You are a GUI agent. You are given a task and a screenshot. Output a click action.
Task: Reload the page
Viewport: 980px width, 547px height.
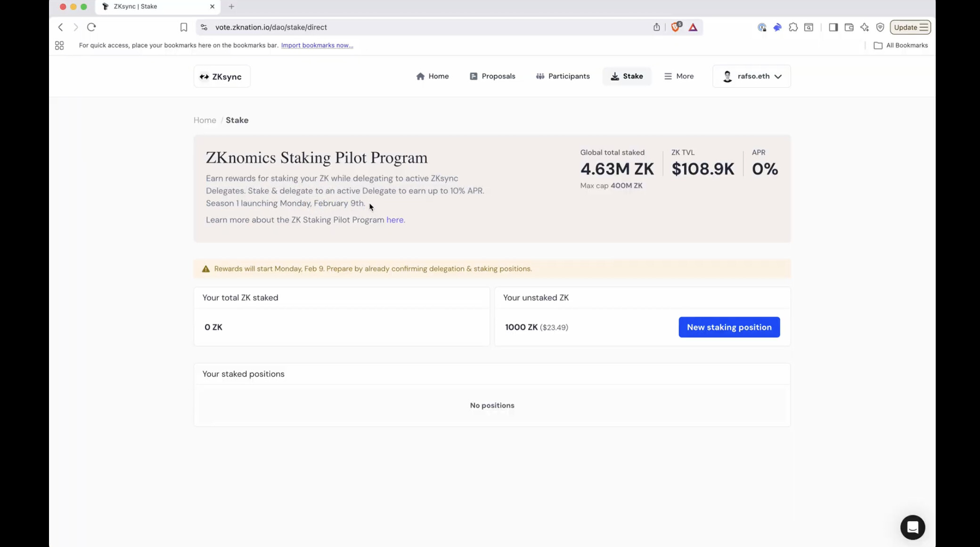91,27
